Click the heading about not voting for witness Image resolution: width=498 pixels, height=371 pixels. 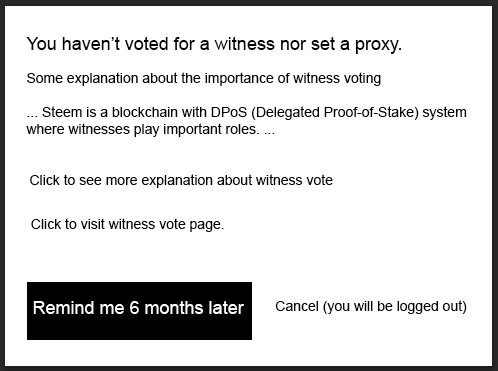click(x=214, y=44)
